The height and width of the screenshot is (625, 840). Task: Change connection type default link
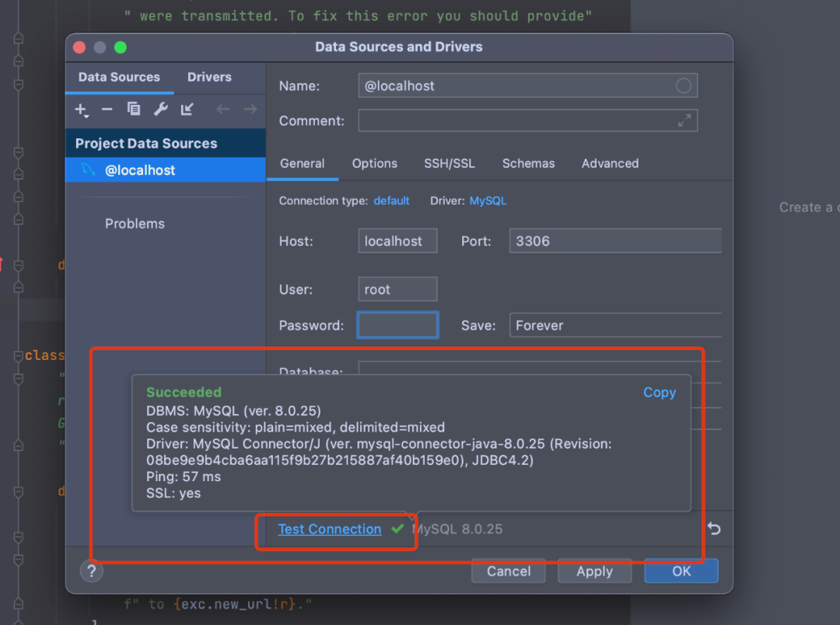point(391,201)
